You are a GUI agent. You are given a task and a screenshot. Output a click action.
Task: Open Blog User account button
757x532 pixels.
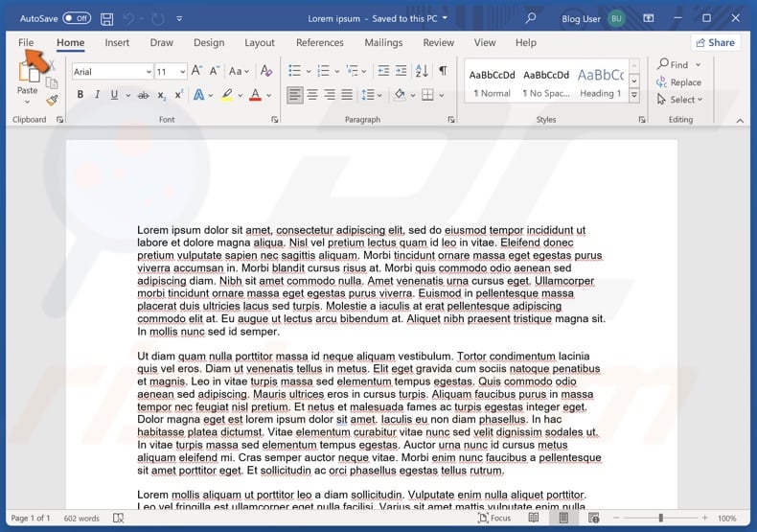tap(593, 19)
